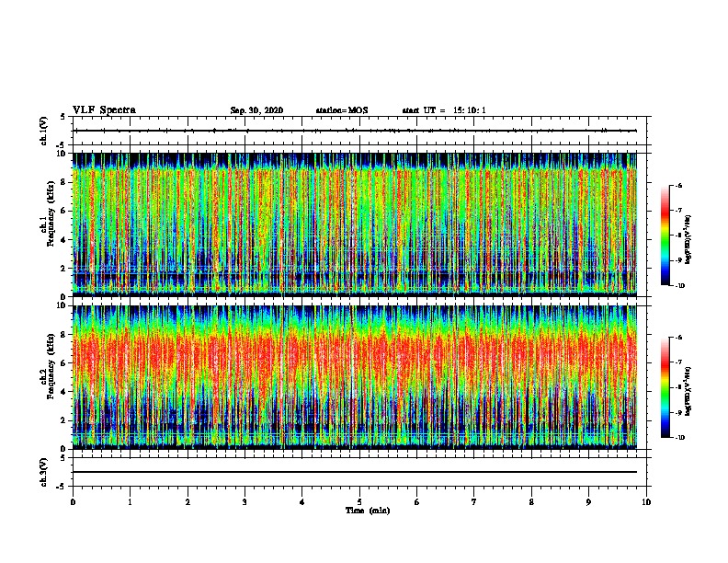Click time axis tick label 1
The height and width of the screenshot is (563, 728).
point(130,502)
